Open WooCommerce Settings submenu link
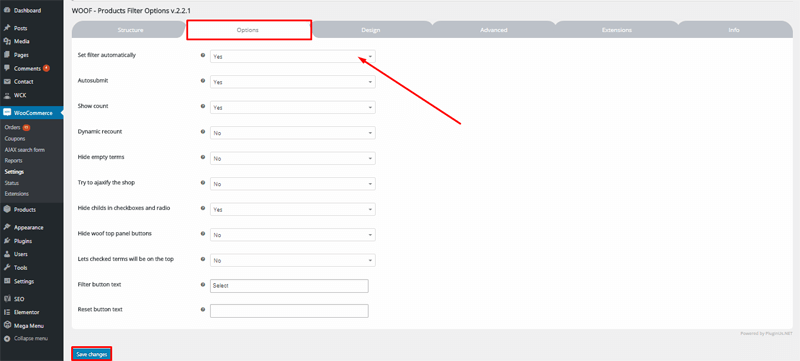Screen dimensions: 800x361 tap(14, 172)
